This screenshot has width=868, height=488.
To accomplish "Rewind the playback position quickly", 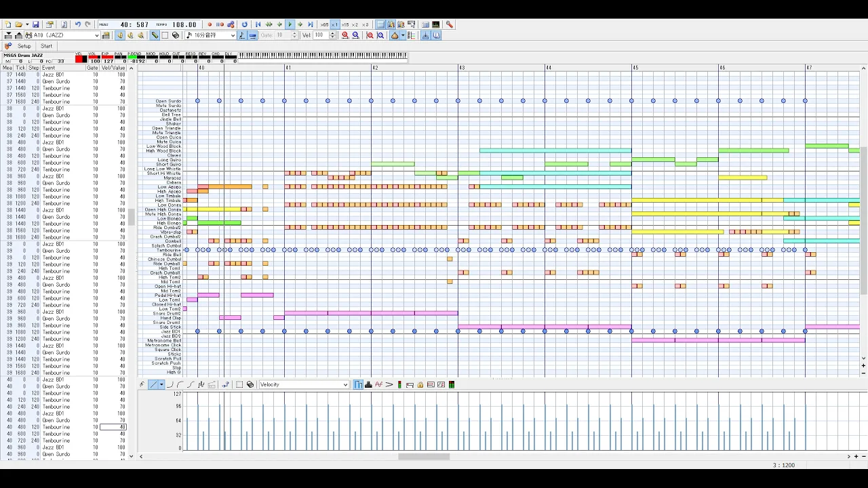I will 269,24.
